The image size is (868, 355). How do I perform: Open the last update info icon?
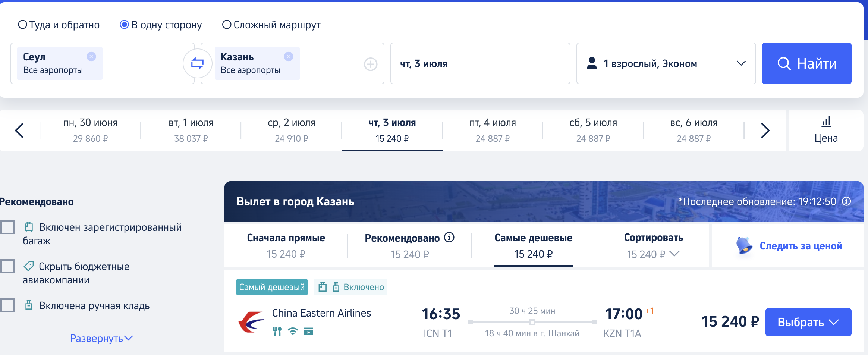[847, 201]
